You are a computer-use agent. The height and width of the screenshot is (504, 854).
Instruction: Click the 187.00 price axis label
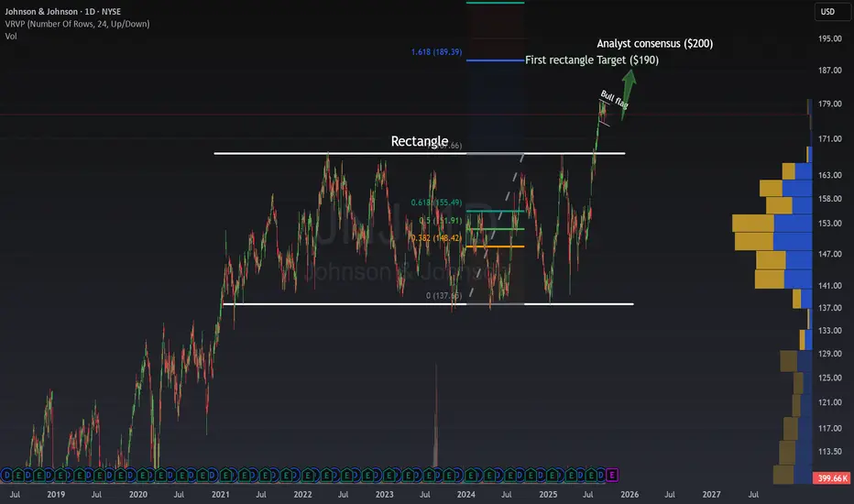pyautogui.click(x=829, y=71)
